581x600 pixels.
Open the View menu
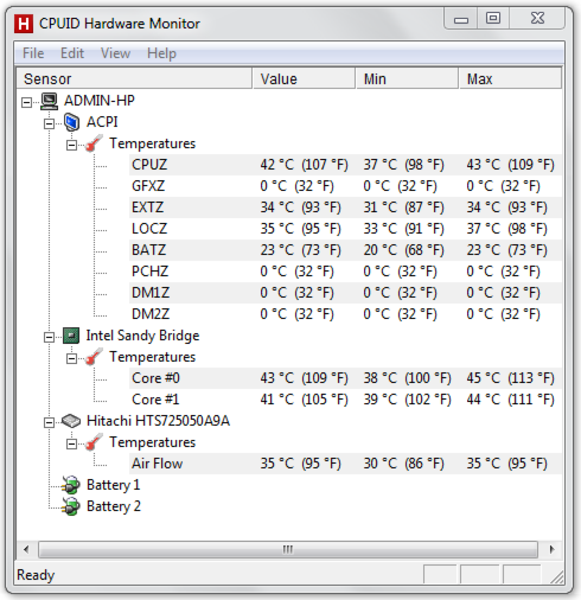click(x=115, y=53)
